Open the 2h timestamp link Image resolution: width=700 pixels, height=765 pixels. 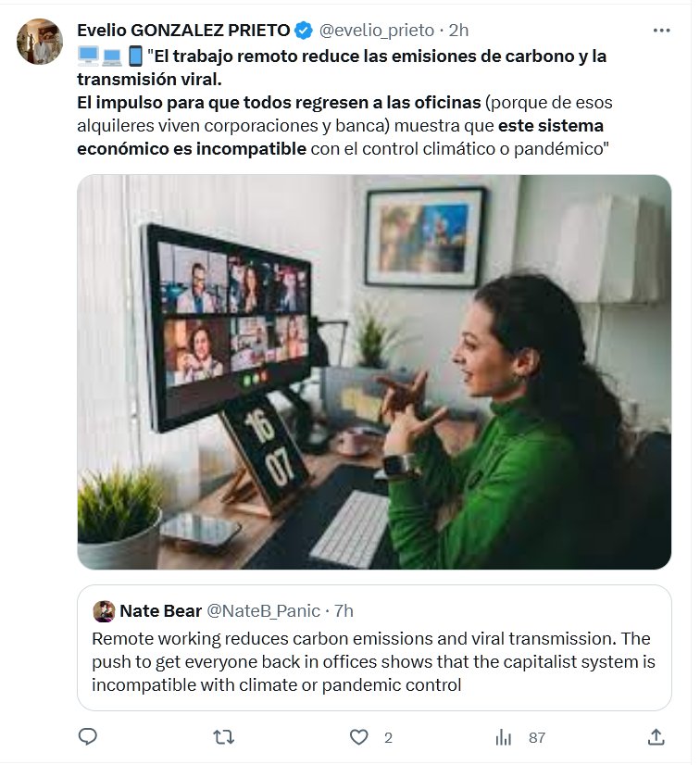458,31
